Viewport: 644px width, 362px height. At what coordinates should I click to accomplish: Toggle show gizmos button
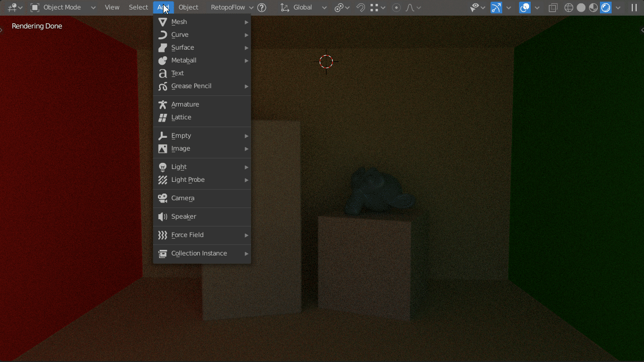point(496,7)
